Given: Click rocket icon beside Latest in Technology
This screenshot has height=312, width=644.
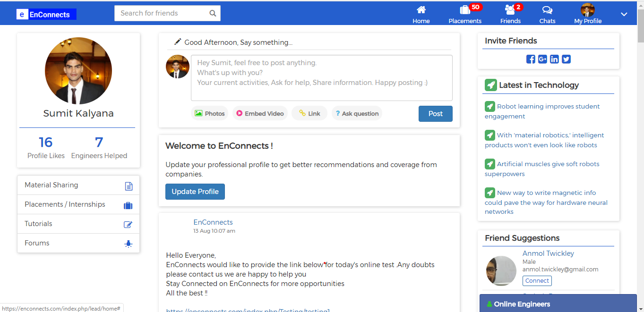Looking at the screenshot, I should (x=490, y=85).
